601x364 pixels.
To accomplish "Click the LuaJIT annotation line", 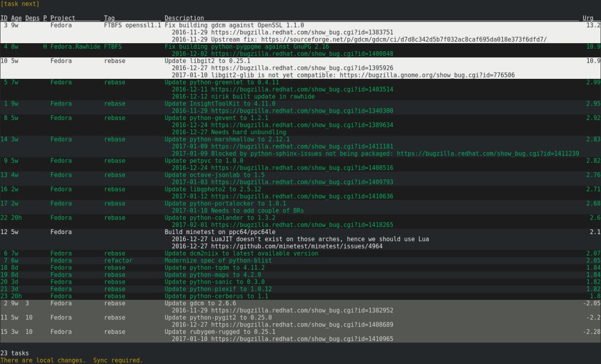I will (300, 239).
